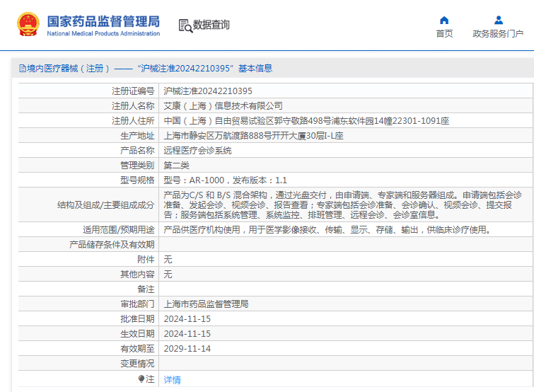
Task: Click the document icon before 境内医疗器械
Action: pyautogui.click(x=23, y=69)
